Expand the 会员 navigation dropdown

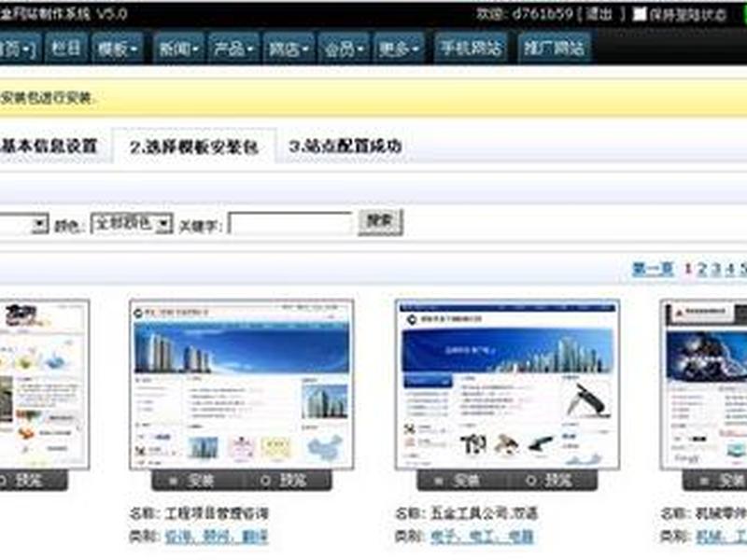(345, 48)
